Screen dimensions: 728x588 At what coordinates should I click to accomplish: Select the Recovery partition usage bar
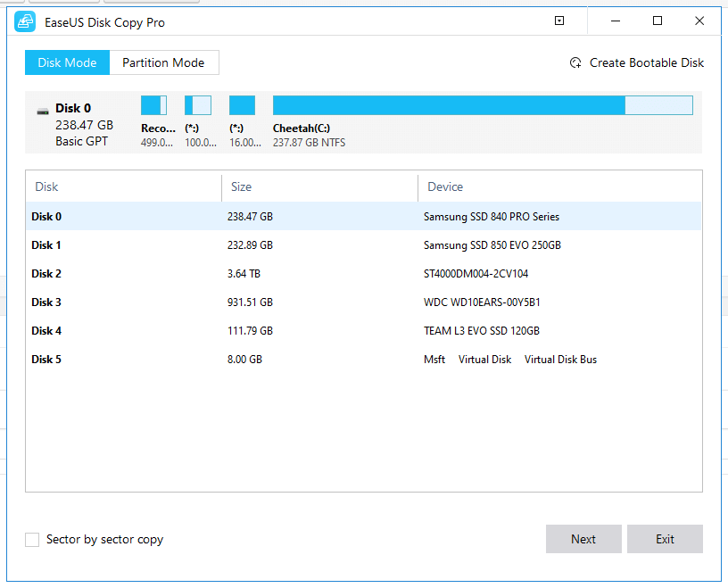[153, 105]
